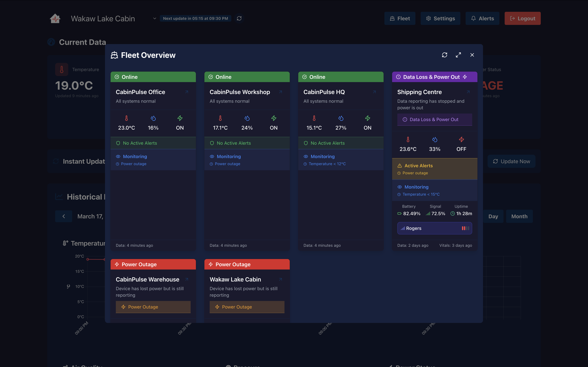Click Monitoring eye icon on CabinPulse HQ
588x367 pixels.
point(306,157)
